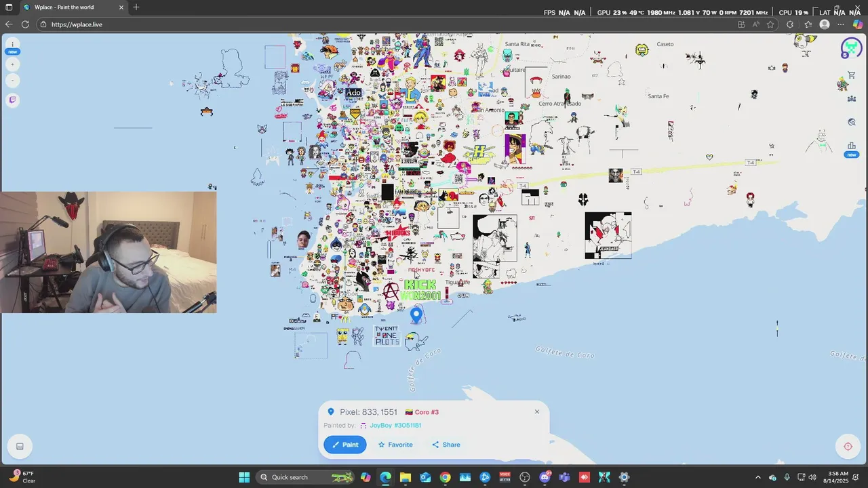The image size is (868, 488).
Task: Open the leaderboard bar chart icon
Action: (851, 146)
